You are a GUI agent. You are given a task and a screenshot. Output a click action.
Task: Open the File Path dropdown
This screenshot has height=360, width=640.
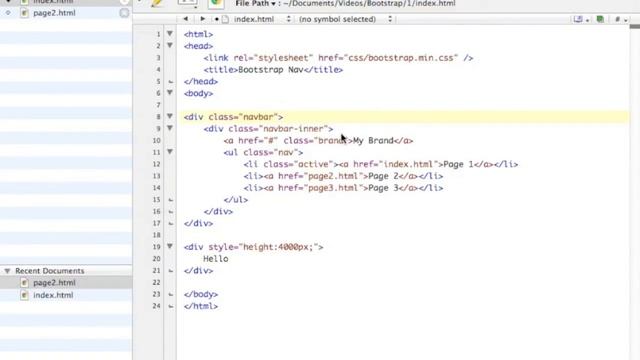[x=256, y=4]
